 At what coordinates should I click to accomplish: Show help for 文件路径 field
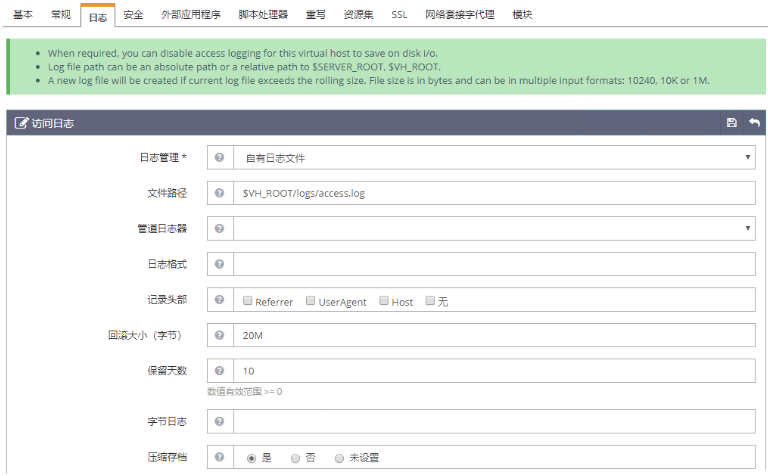click(x=219, y=193)
